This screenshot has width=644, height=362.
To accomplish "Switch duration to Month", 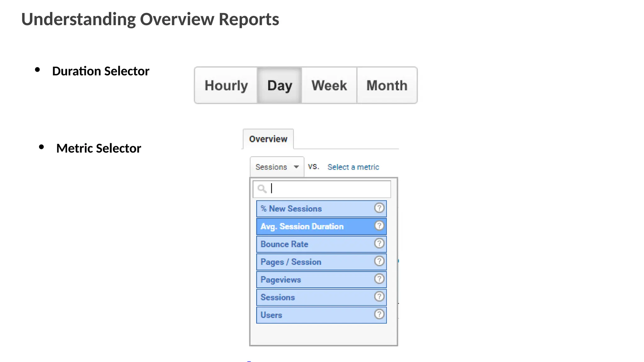I will point(387,85).
